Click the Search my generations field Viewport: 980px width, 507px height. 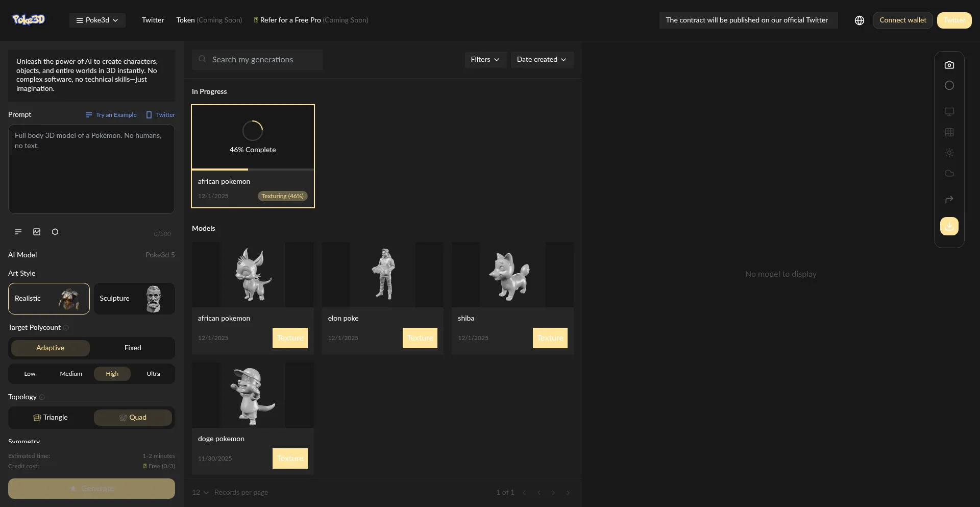pos(257,60)
